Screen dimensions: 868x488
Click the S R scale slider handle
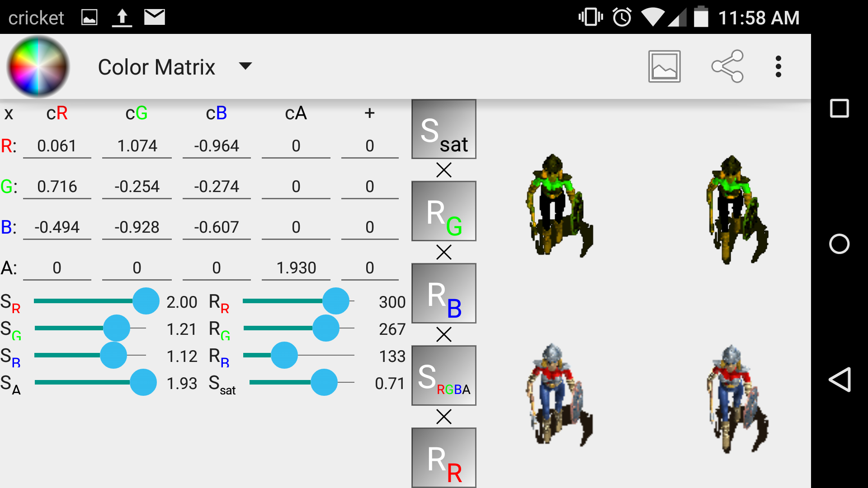click(146, 301)
